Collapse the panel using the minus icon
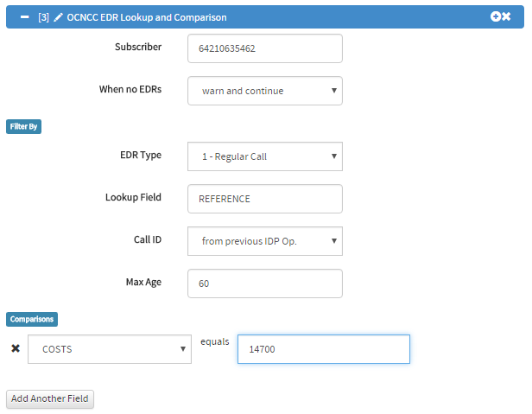This screenshot has height=414, width=532. (x=24, y=17)
